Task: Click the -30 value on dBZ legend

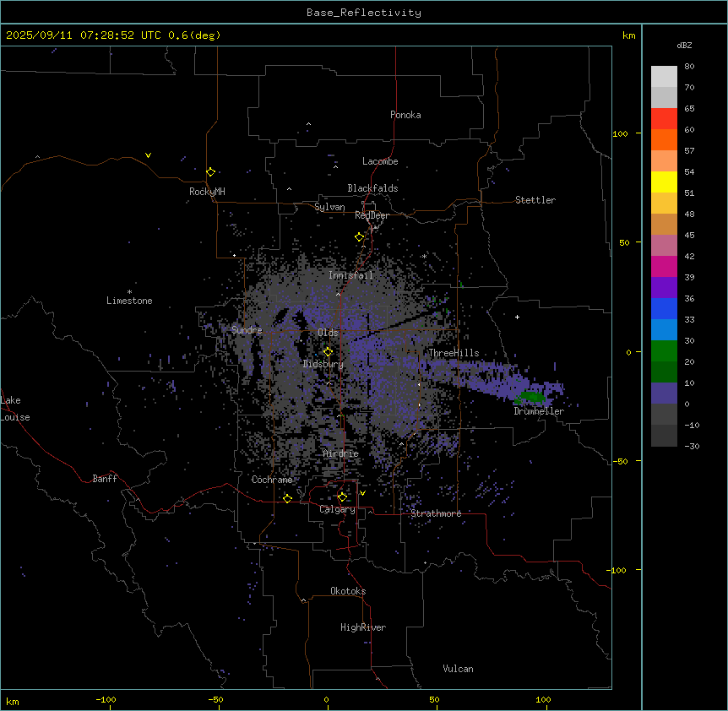Action: (692, 446)
